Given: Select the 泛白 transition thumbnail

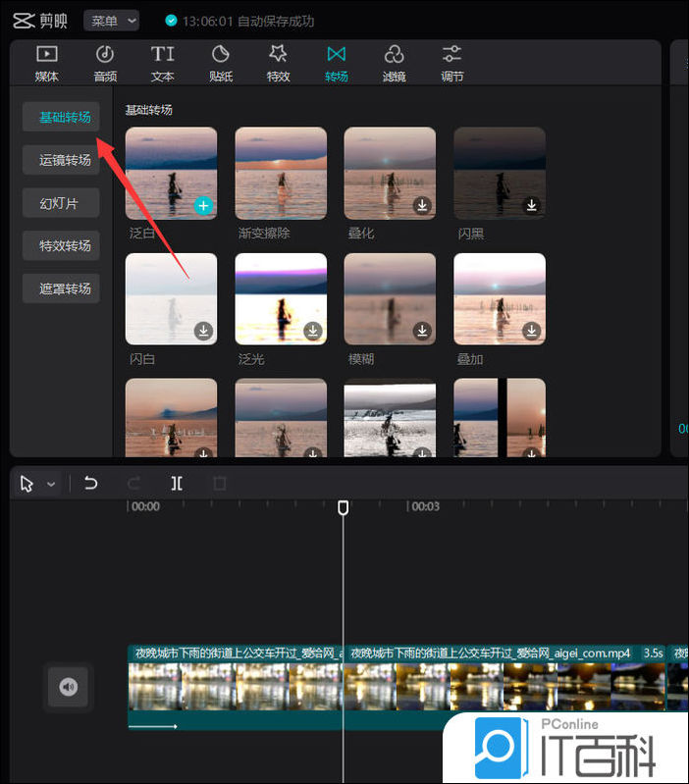Looking at the screenshot, I should (171, 173).
